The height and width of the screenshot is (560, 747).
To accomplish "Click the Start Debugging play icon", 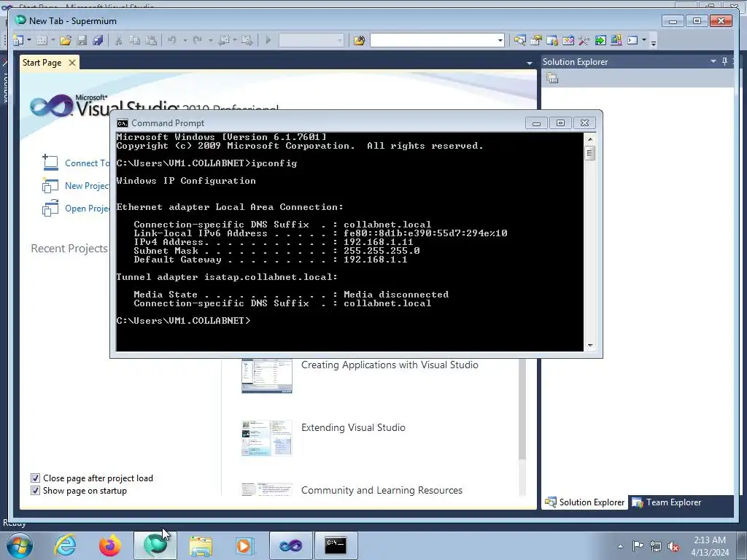I will tap(268, 41).
